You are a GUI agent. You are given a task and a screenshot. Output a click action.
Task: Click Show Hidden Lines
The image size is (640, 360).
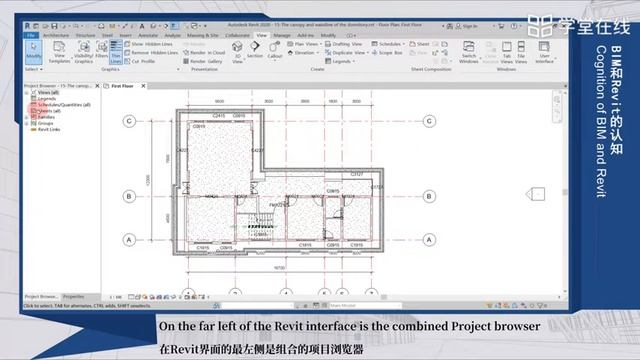click(148, 44)
